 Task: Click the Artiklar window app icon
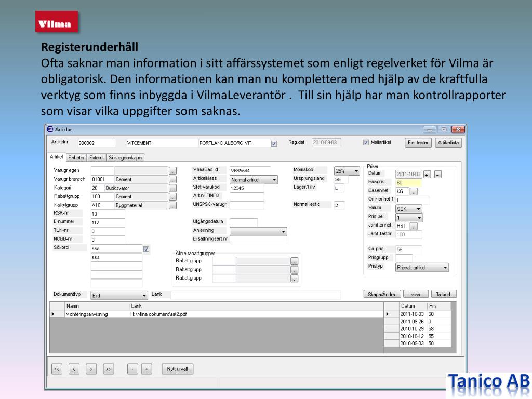50,129
